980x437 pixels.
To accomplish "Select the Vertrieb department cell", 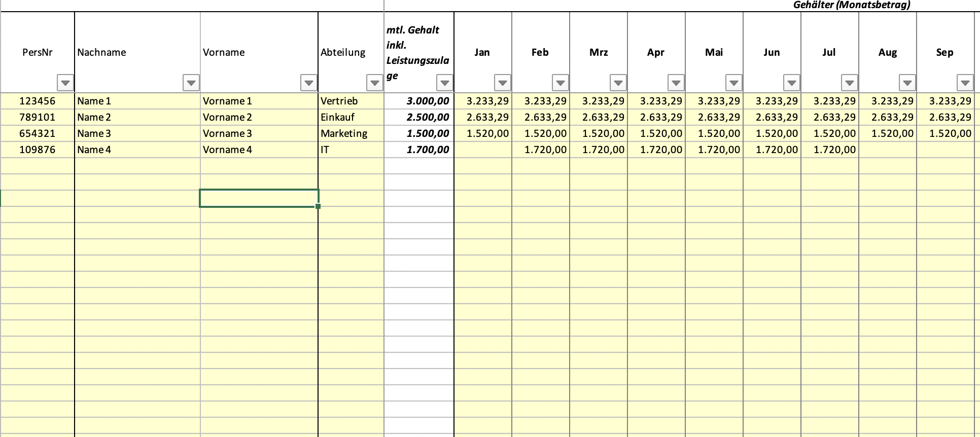I will 351,101.
